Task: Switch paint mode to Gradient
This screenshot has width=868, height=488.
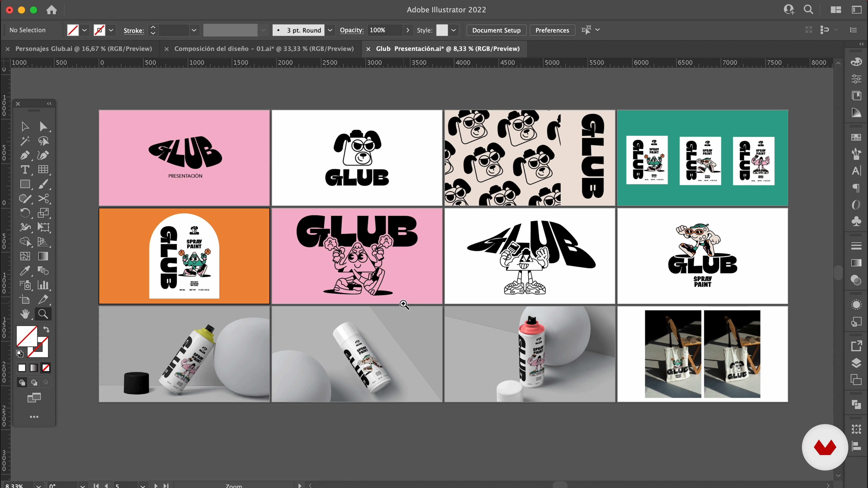Action: tap(34, 368)
